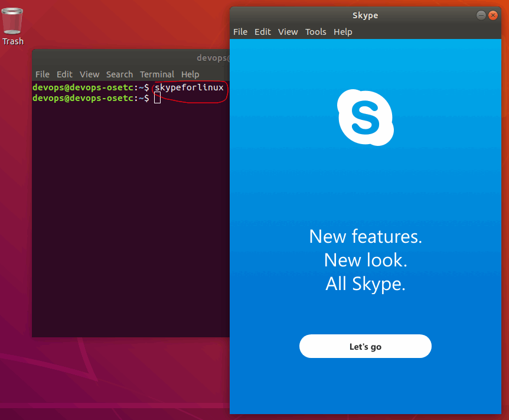Open the Edit menu in Skype
509x420 pixels.
(263, 32)
